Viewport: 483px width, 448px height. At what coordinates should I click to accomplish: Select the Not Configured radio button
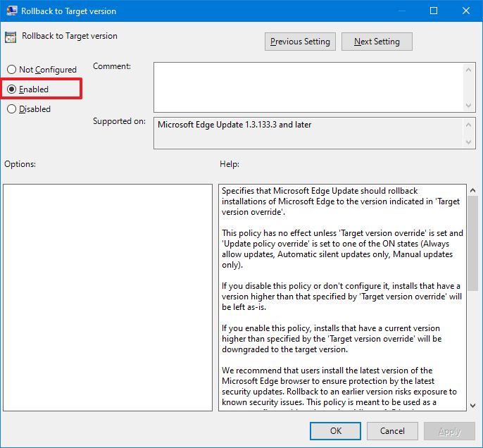coord(11,70)
